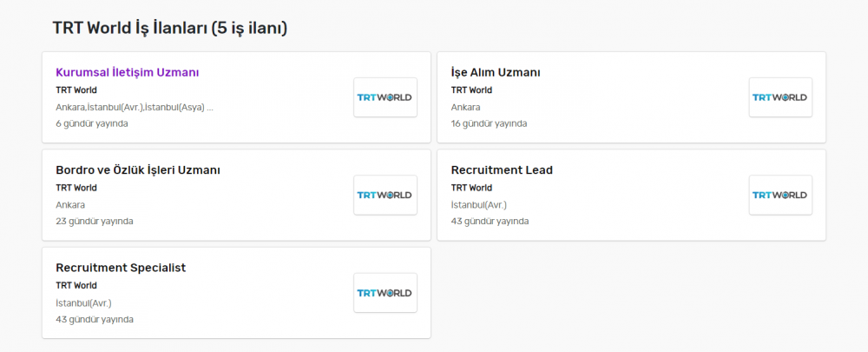
Task: Click TRT World logo in Kurumsal İletişim card
Action: pos(385,97)
